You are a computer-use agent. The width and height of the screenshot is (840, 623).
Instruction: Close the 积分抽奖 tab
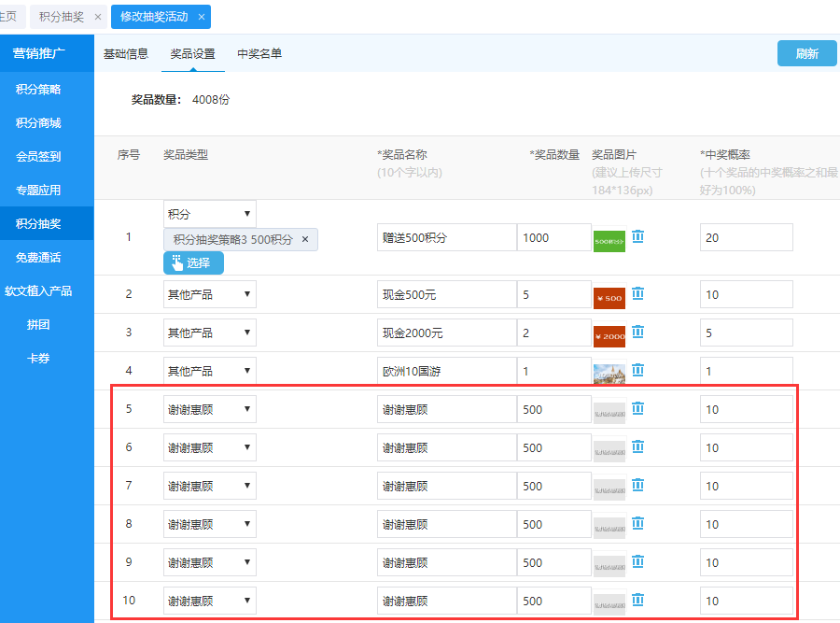[x=98, y=17]
